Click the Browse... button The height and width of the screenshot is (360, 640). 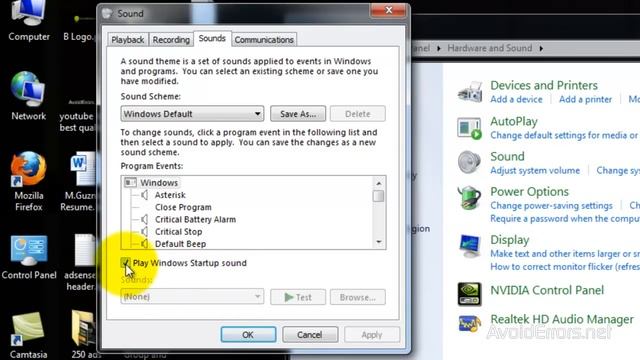coord(358,297)
